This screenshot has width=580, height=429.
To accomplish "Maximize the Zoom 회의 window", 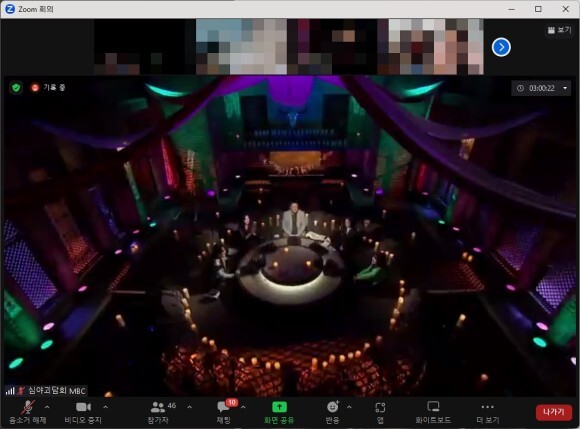I will tap(538, 9).
